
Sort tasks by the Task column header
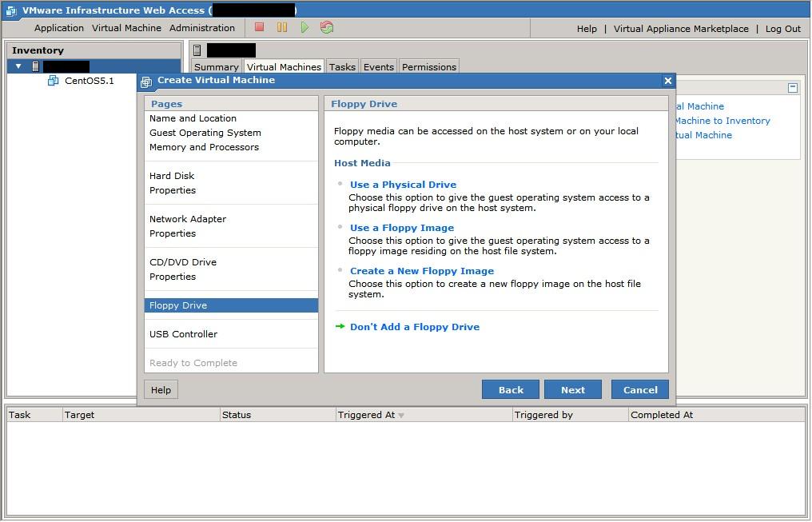(x=34, y=415)
